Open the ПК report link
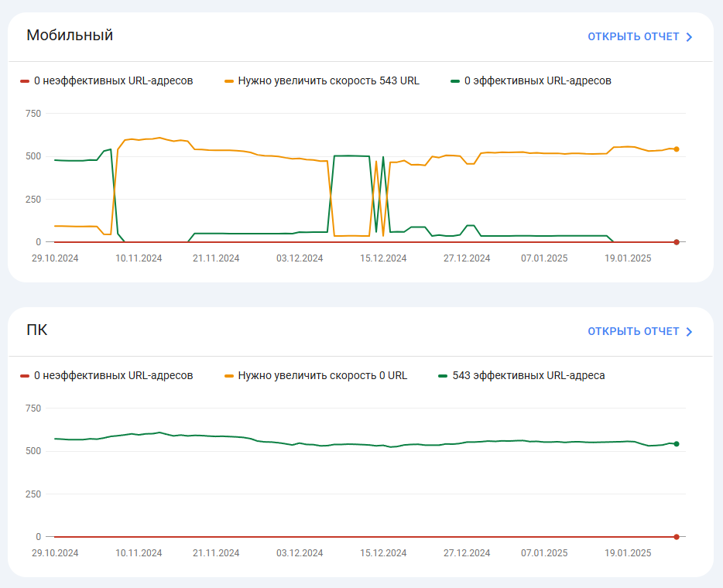Viewport: 723px width, 588px height. pyautogui.click(x=632, y=331)
